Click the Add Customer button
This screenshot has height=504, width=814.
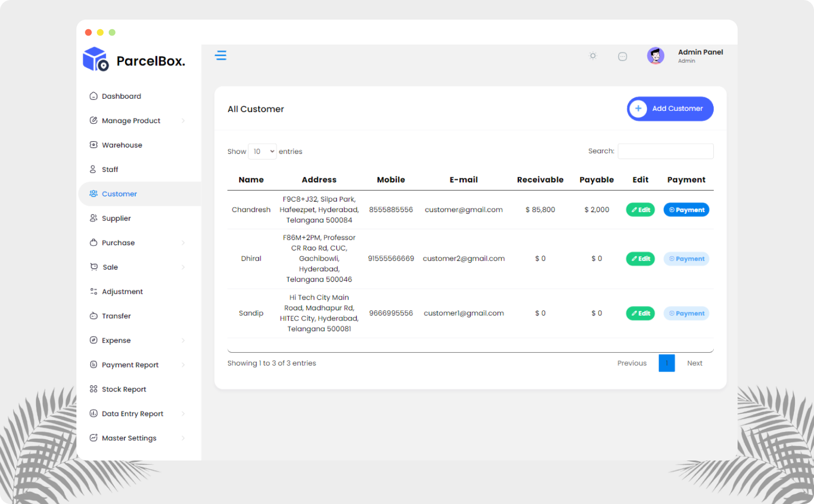670,109
